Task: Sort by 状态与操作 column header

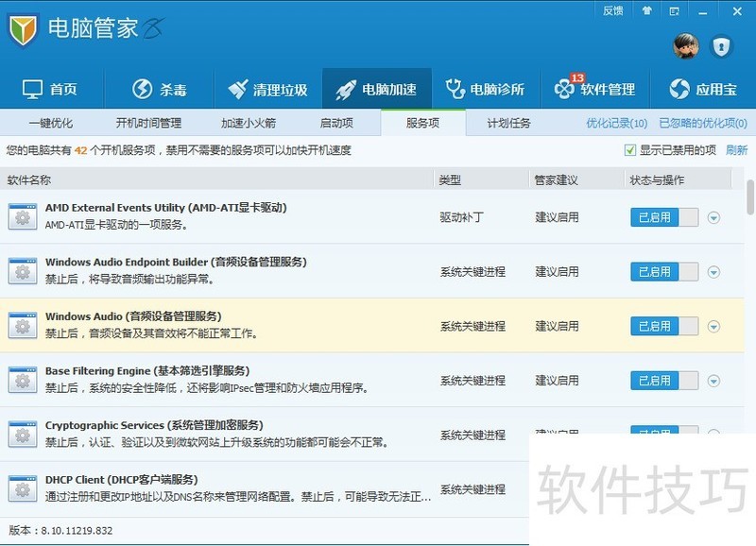Action: tap(657, 180)
